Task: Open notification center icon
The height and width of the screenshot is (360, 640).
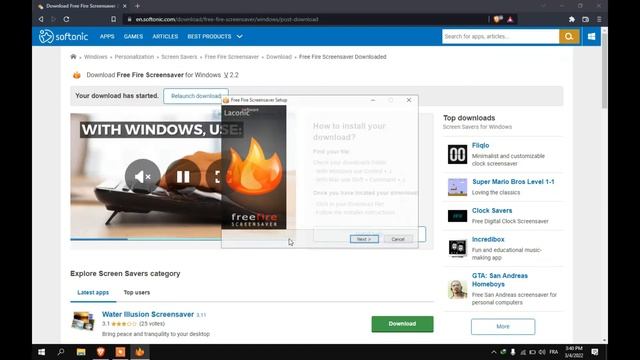Action: (595, 352)
